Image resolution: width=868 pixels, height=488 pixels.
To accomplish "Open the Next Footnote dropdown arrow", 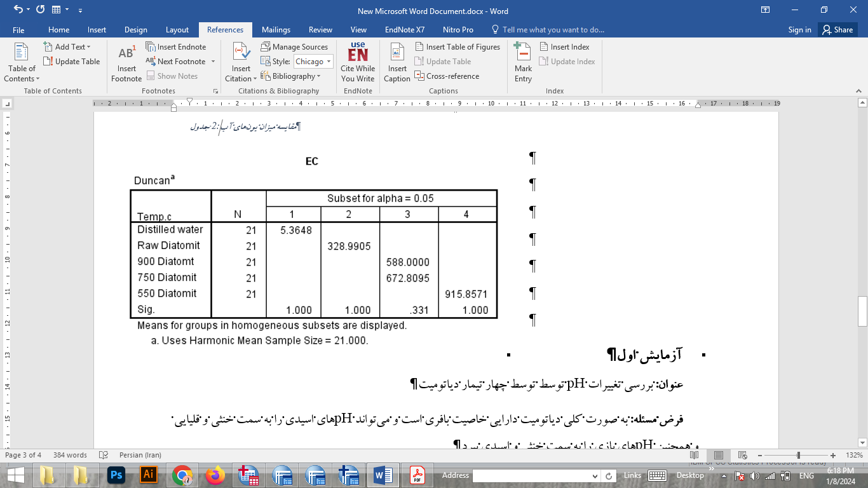I will tap(213, 62).
